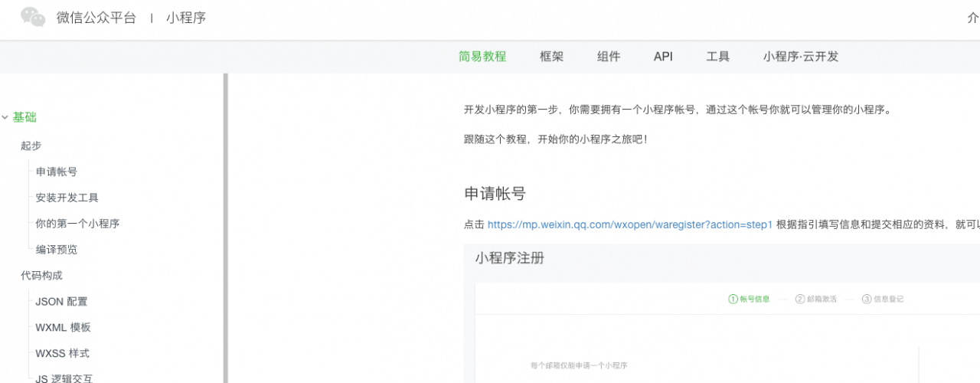Image resolution: width=980 pixels, height=383 pixels.
Task: Open the 工具 tab
Action: tap(717, 57)
